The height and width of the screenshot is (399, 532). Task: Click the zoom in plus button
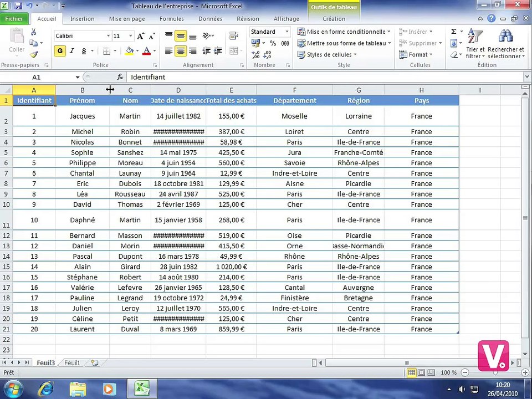click(x=525, y=372)
